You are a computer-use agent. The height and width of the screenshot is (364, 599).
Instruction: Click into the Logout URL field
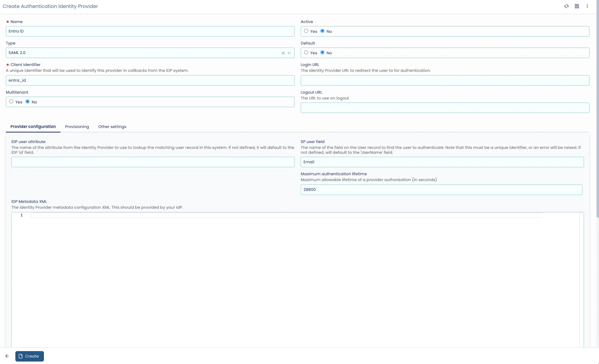pyautogui.click(x=445, y=108)
